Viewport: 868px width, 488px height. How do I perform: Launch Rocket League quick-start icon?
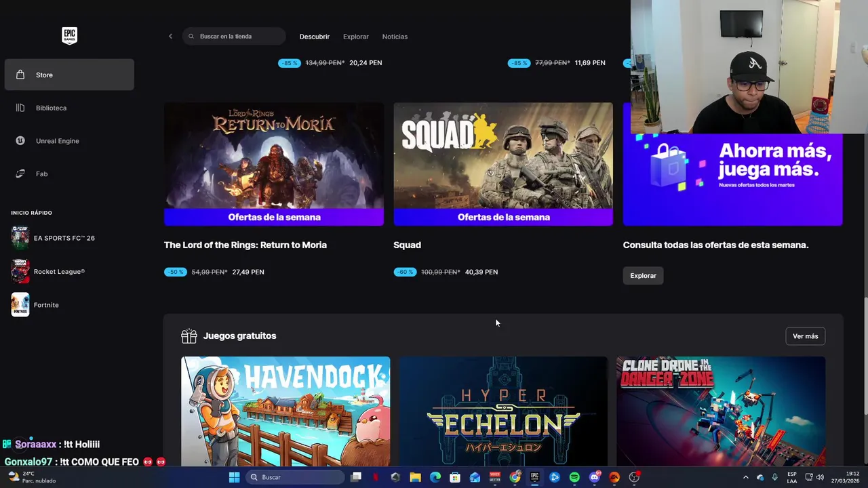(20, 271)
